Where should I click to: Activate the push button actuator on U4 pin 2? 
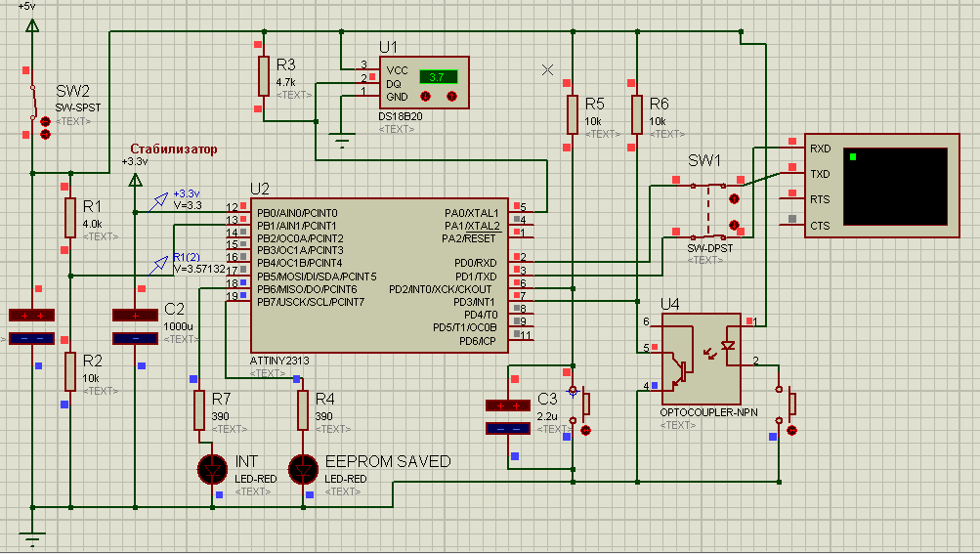point(791,430)
